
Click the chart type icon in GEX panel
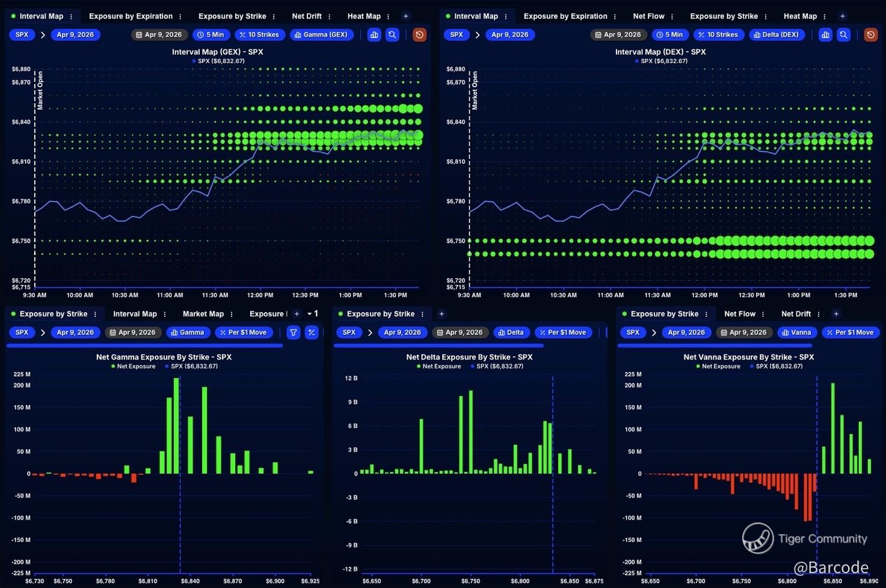pyautogui.click(x=374, y=35)
